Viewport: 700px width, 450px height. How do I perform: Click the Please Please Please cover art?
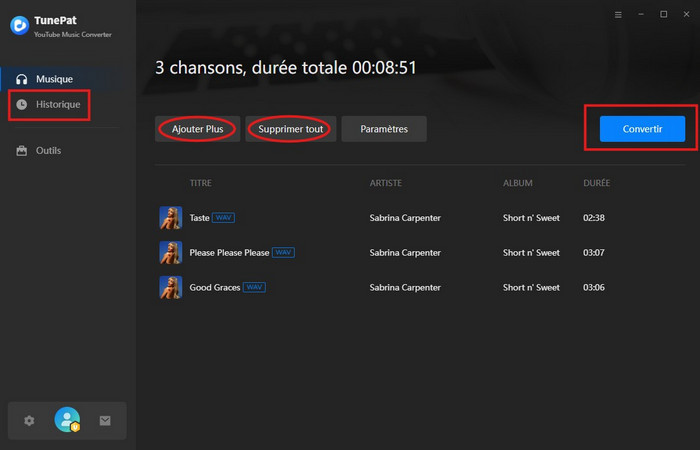(x=170, y=253)
